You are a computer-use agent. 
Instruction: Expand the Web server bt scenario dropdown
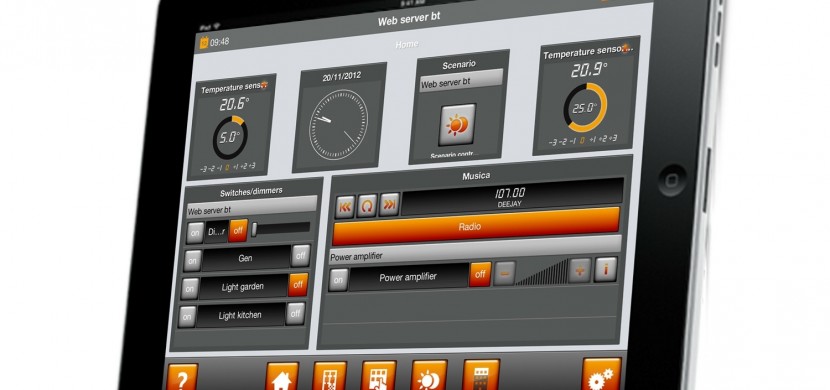[461, 82]
